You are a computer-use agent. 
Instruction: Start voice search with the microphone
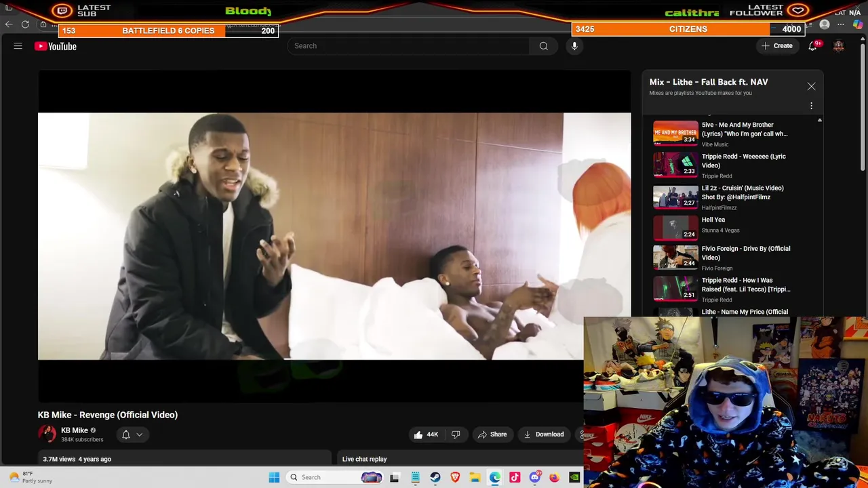[x=574, y=46]
